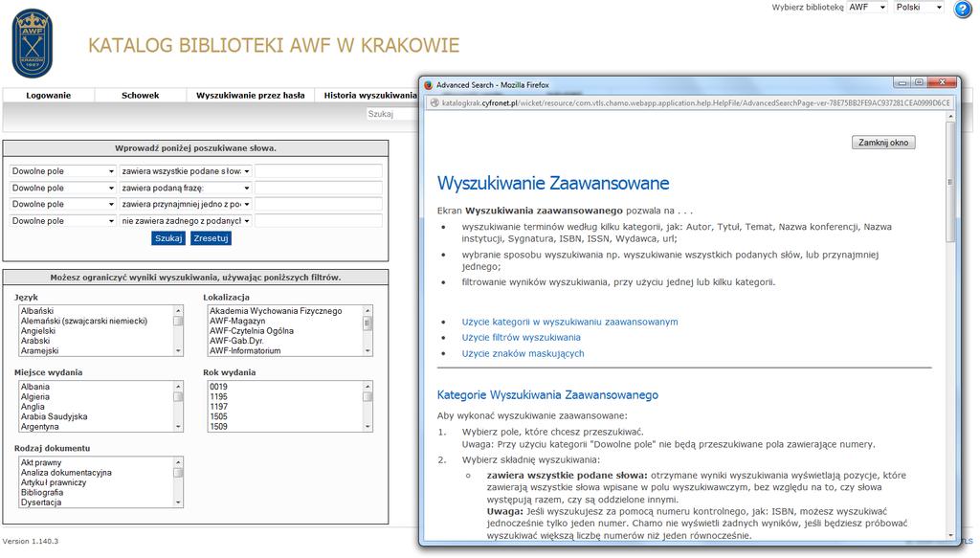Open 'Użycie filtrów wyszukiwania' link
Screen dimensions: 980x558
pyautogui.click(x=521, y=338)
